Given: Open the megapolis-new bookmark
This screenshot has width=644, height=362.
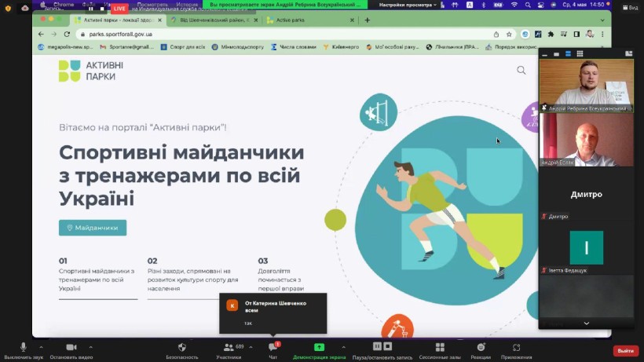Looking at the screenshot, I should point(66,47).
